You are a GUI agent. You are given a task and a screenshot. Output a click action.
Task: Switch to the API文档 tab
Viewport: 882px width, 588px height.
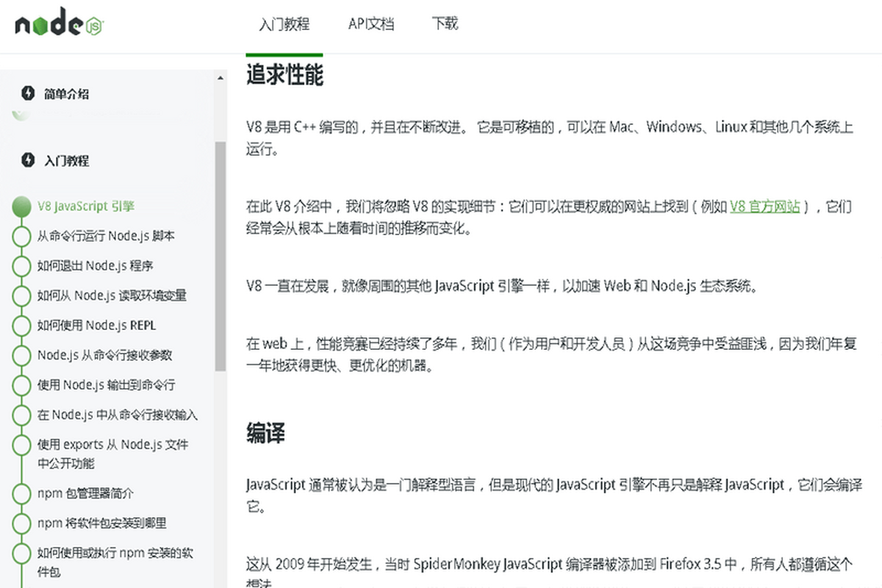370,24
